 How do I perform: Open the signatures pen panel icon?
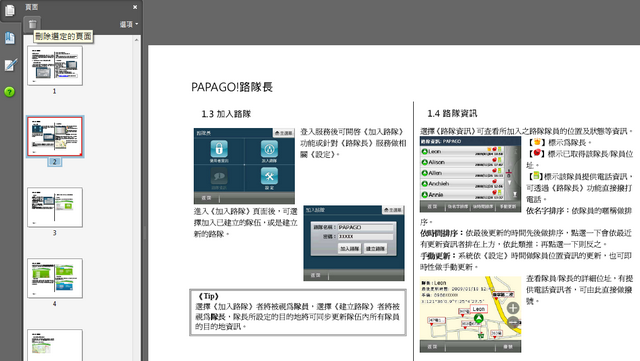click(10, 64)
